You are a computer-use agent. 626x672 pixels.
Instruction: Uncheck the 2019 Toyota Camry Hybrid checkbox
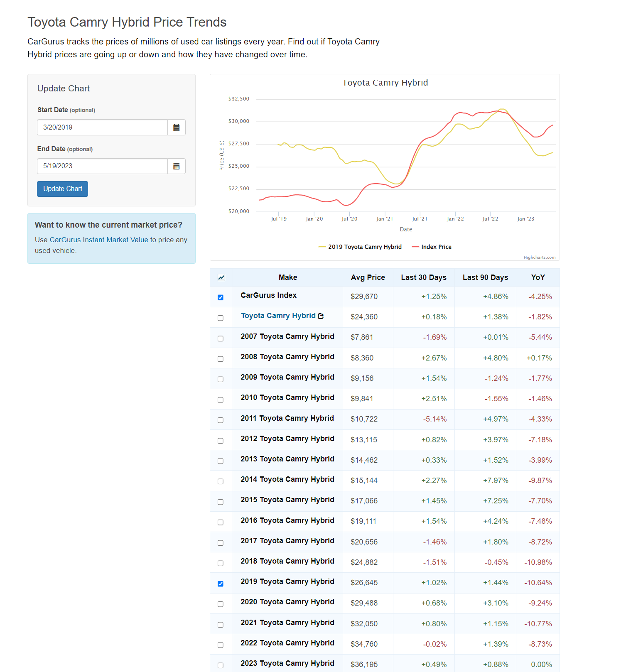(x=221, y=584)
